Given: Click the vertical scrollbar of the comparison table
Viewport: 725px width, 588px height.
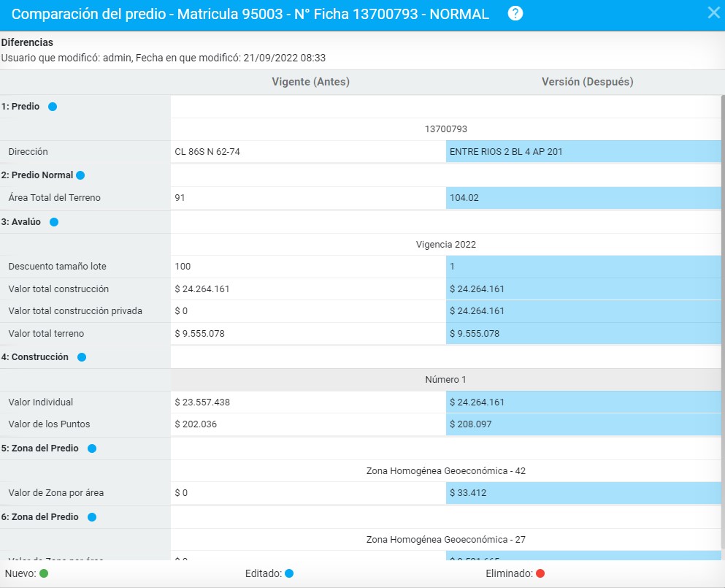Looking at the screenshot, I should (722, 292).
